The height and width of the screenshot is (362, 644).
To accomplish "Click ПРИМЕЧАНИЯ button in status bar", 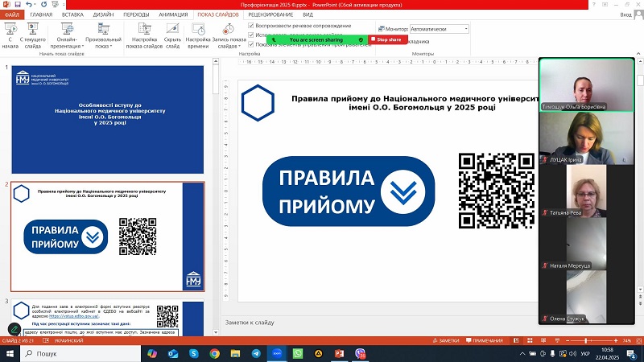I will coord(485,340).
